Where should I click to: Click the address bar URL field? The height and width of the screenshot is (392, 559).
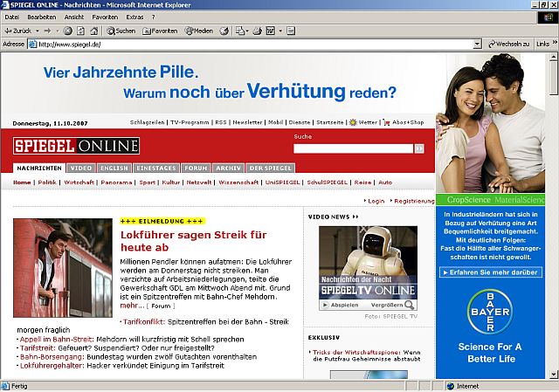(x=255, y=45)
